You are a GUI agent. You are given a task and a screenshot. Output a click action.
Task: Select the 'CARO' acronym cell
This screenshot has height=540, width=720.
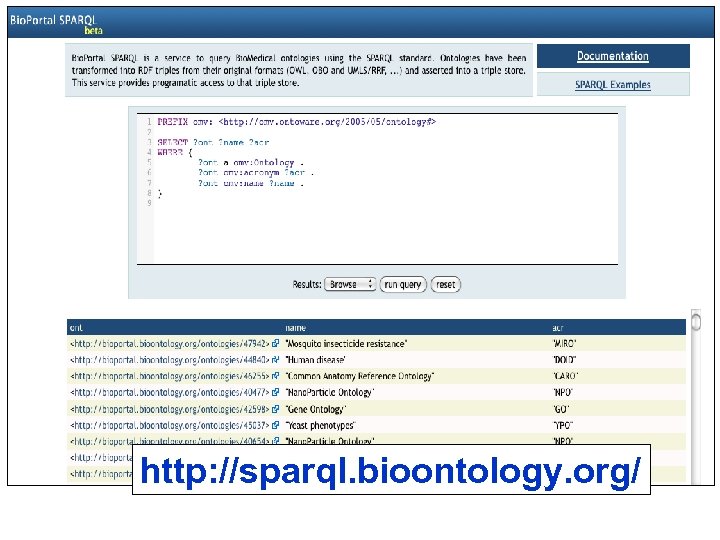(565, 376)
